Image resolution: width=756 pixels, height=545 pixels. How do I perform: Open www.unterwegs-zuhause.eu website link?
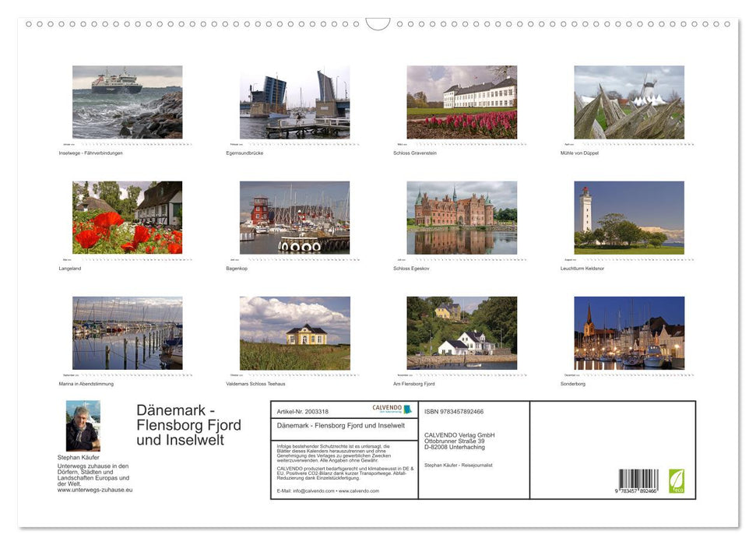click(x=94, y=490)
